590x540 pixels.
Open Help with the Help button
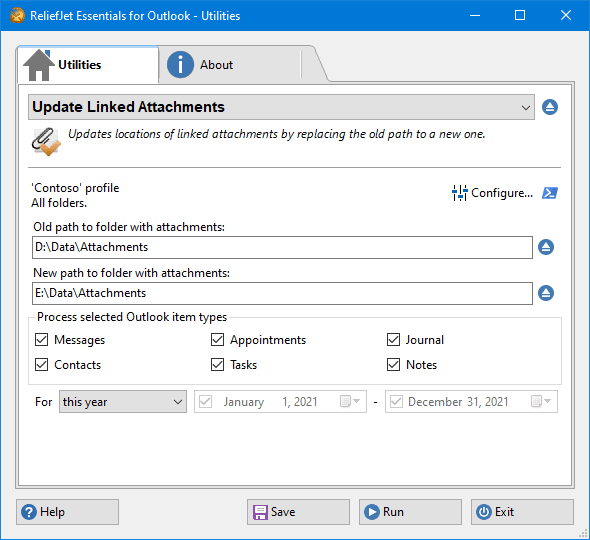[67, 512]
